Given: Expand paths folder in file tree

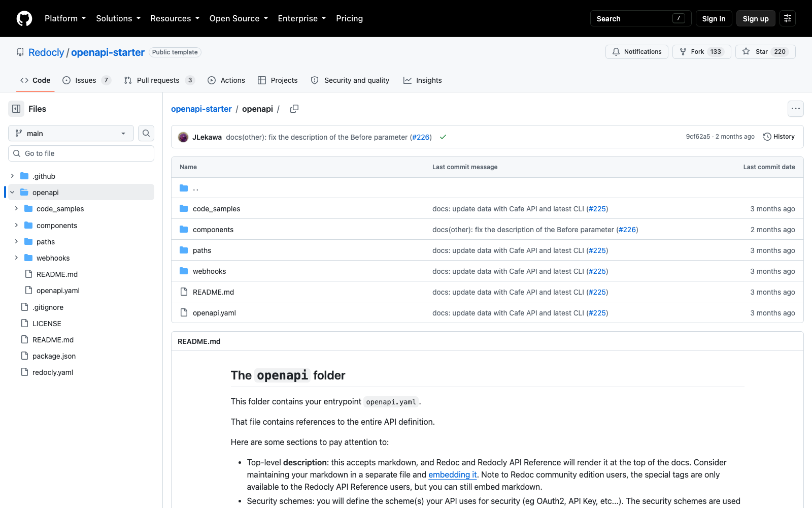Looking at the screenshot, I should [16, 241].
